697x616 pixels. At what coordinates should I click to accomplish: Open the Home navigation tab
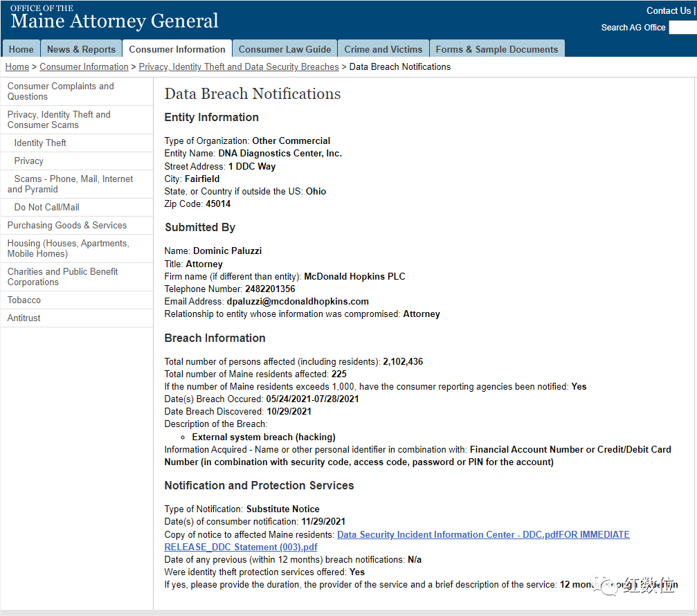(x=21, y=49)
